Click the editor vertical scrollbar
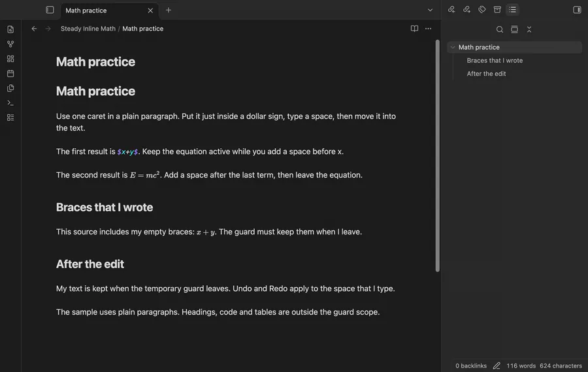Viewport: 588px width, 372px height. [437, 155]
